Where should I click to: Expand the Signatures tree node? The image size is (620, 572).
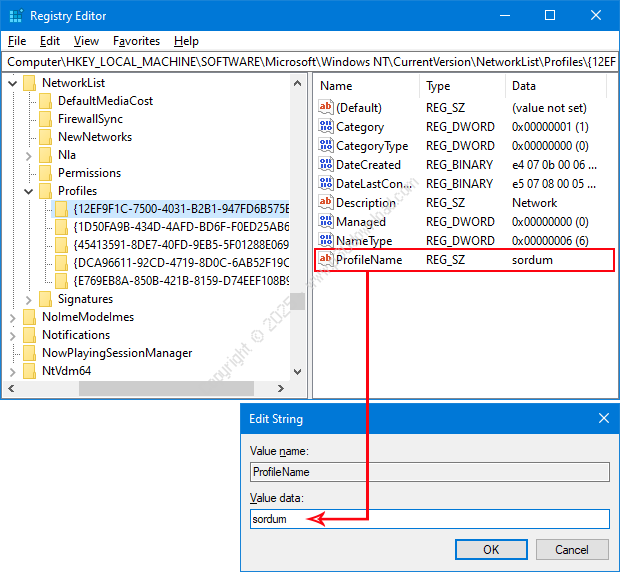click(28, 299)
